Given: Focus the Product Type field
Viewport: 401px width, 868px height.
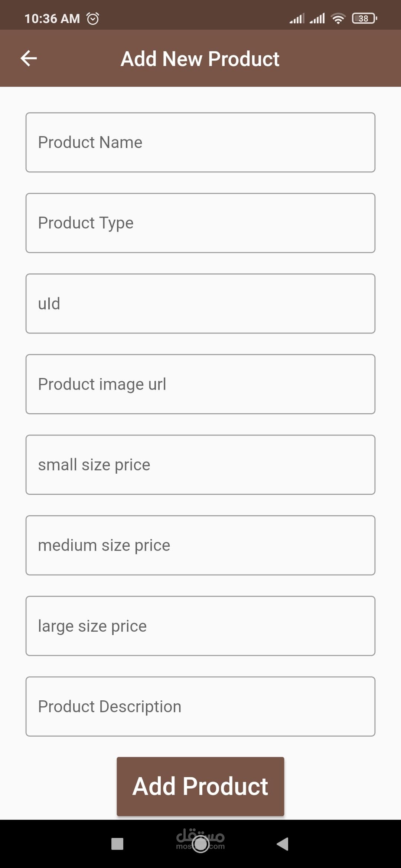Looking at the screenshot, I should [x=200, y=223].
